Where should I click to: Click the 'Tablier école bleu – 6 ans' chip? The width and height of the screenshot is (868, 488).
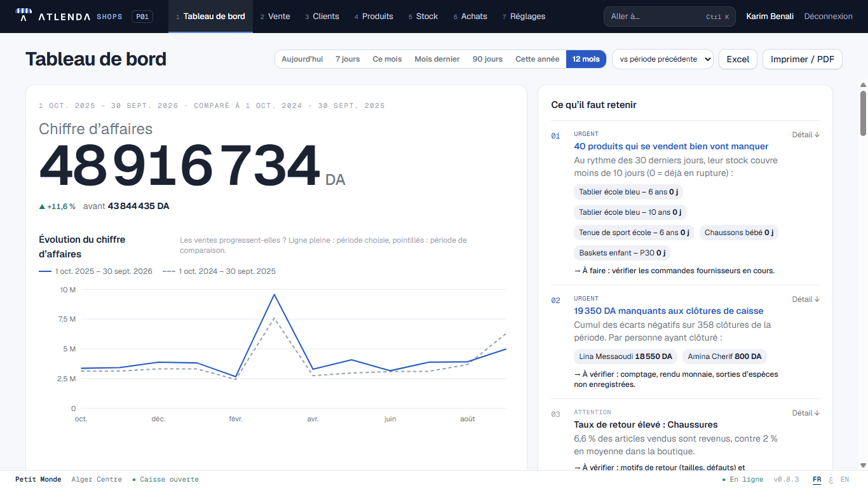click(630, 192)
